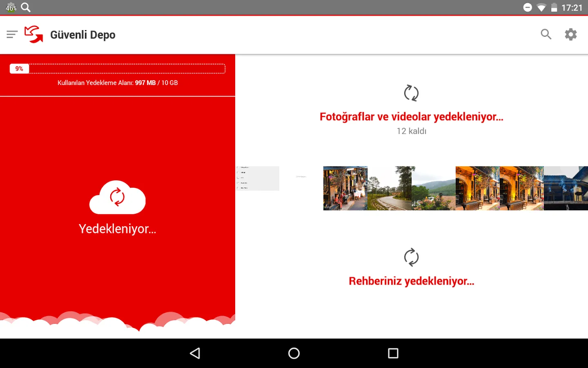Toggle the third checkbox in the item list

238,177
